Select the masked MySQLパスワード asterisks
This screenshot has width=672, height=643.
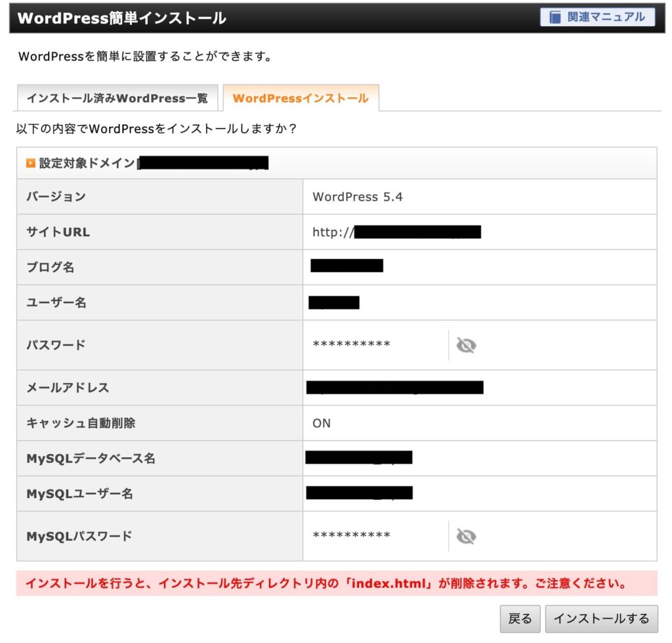351,537
